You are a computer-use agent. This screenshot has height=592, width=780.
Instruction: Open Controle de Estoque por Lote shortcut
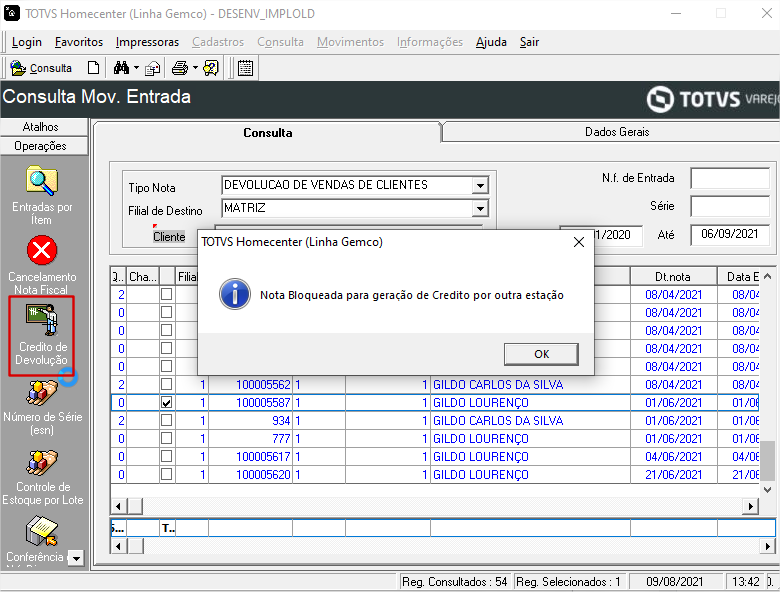pyautogui.click(x=42, y=478)
